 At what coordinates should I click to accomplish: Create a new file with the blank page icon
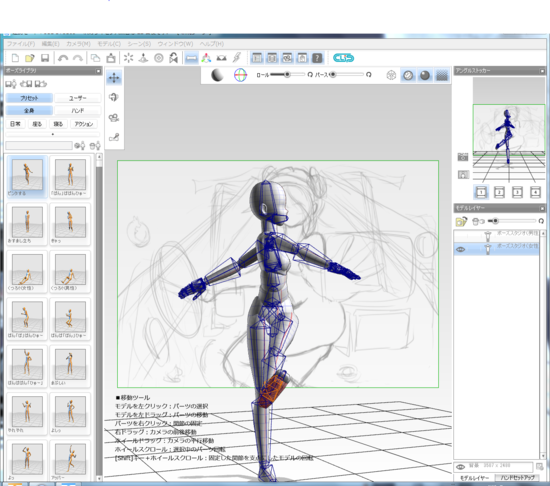(x=15, y=58)
